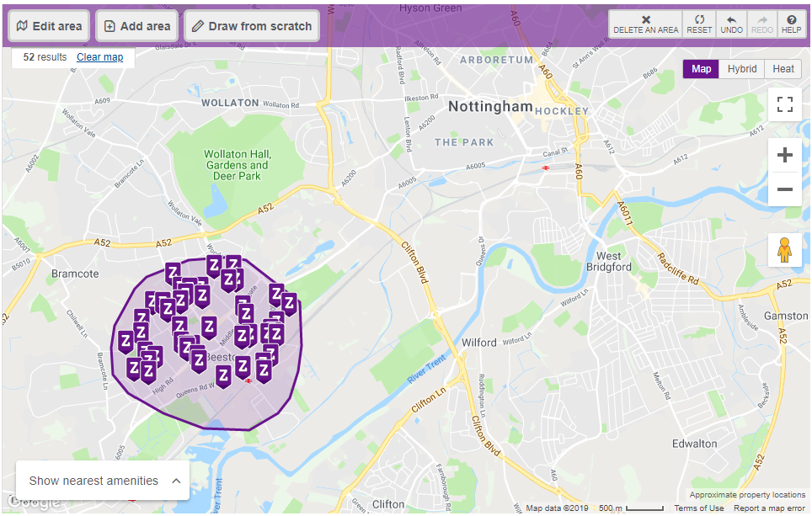Switch to Hybrid map view
The width and height of the screenshot is (812, 516).
pyautogui.click(x=741, y=69)
